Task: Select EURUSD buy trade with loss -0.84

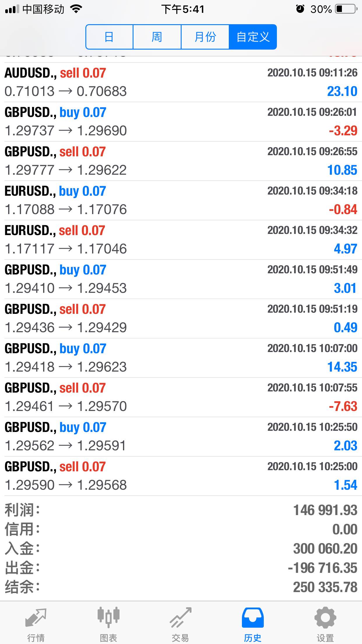Action: pyautogui.click(x=181, y=200)
